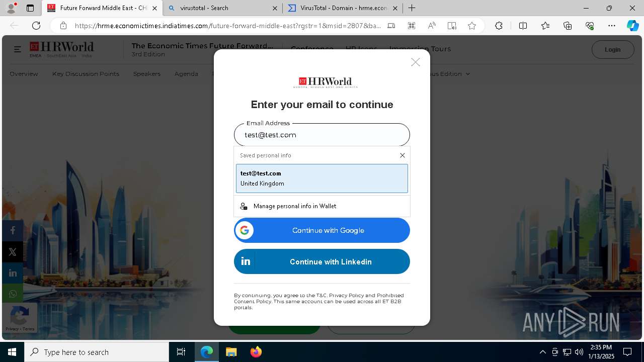This screenshot has width=644, height=362.
Task: Refresh the page with reload icon
Action: (x=36, y=26)
